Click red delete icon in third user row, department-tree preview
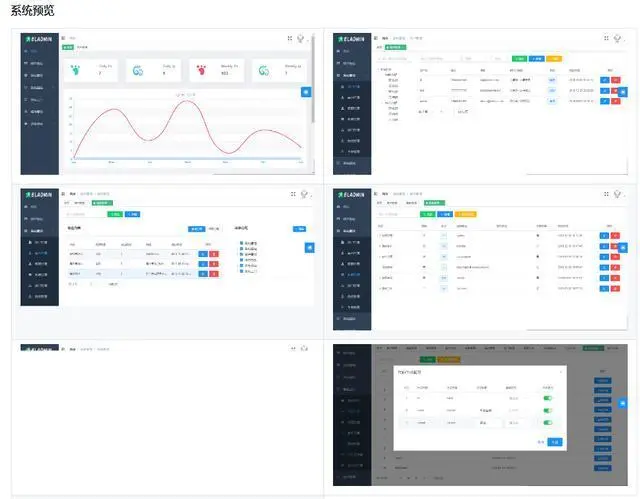The height and width of the screenshot is (499, 640). 616,101
